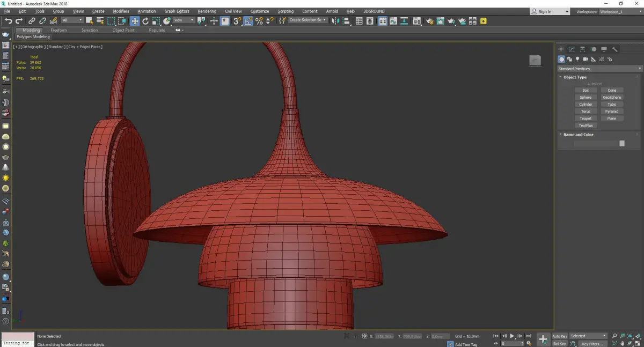Collapse the Object Type rollout
Viewport: 644px width, 347px height.
click(x=575, y=77)
